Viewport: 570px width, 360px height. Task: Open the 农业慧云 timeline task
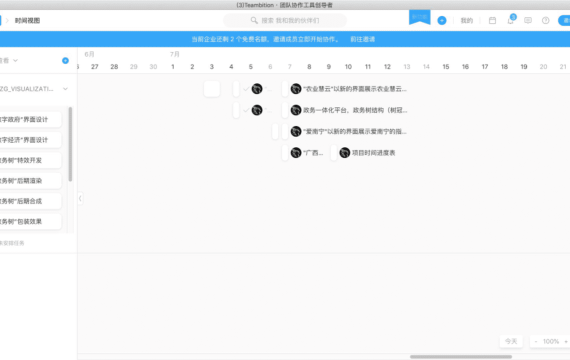click(355, 89)
